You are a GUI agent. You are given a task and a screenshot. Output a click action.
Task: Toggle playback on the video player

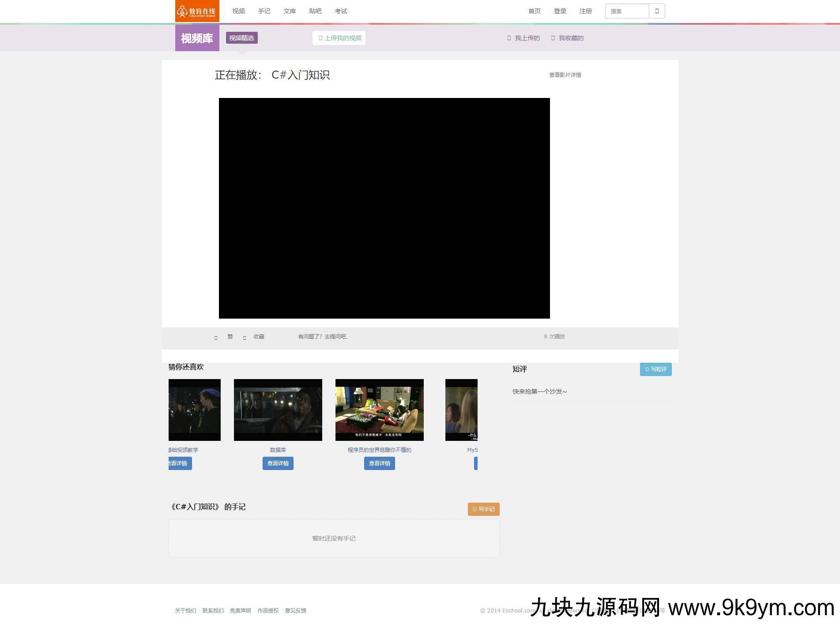click(384, 208)
